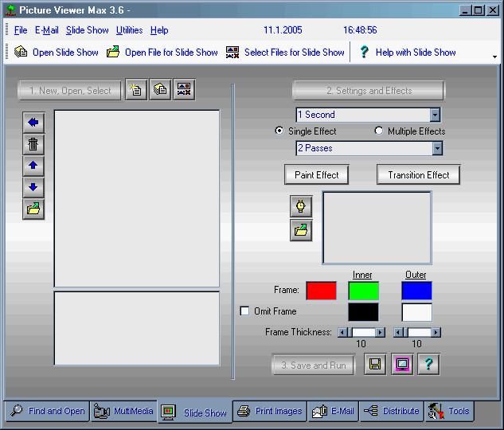Click the folder button beside preview box
The width and height of the screenshot is (504, 430).
pyautogui.click(x=301, y=230)
